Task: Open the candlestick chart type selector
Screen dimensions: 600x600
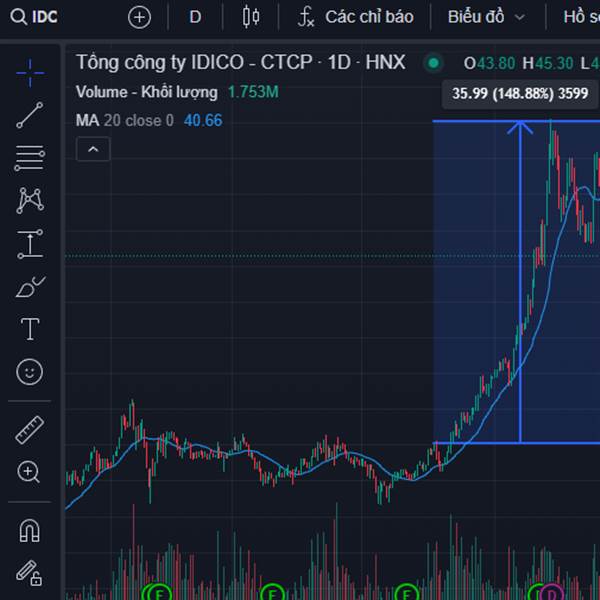Action: (251, 17)
